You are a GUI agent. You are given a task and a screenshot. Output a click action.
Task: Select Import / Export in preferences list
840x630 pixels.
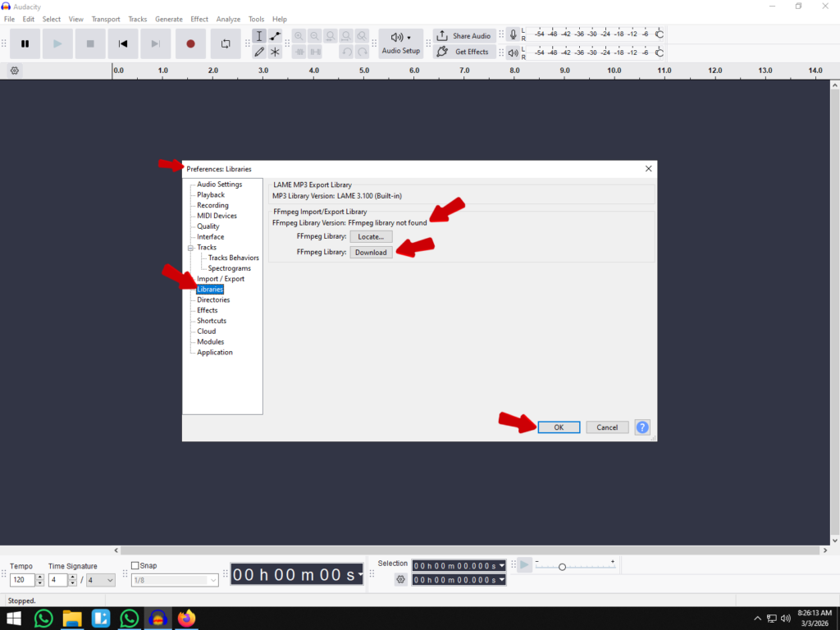click(220, 279)
